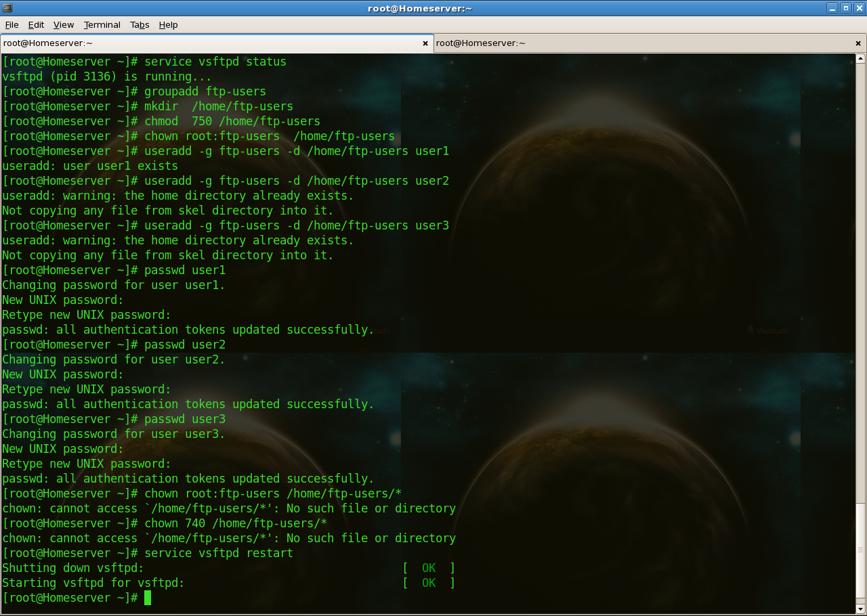Image resolution: width=867 pixels, height=616 pixels.
Task: Click the scrollbar down arrow
Action: tap(861, 609)
